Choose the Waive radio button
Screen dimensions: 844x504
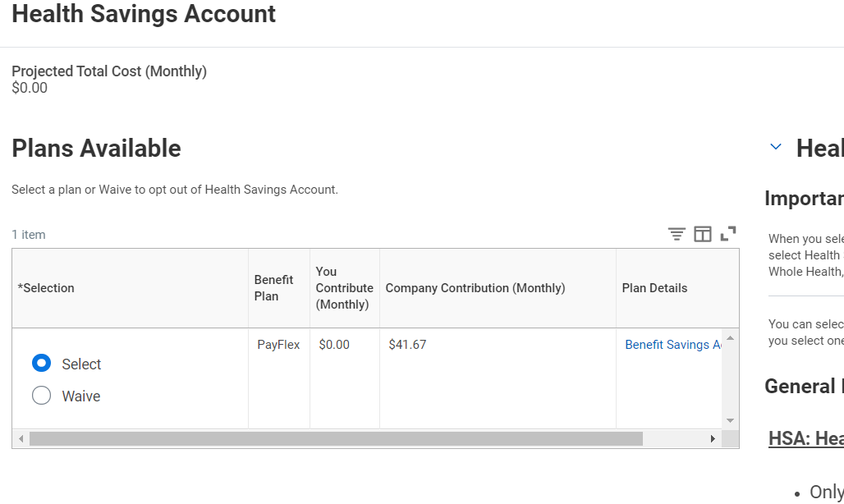point(41,396)
